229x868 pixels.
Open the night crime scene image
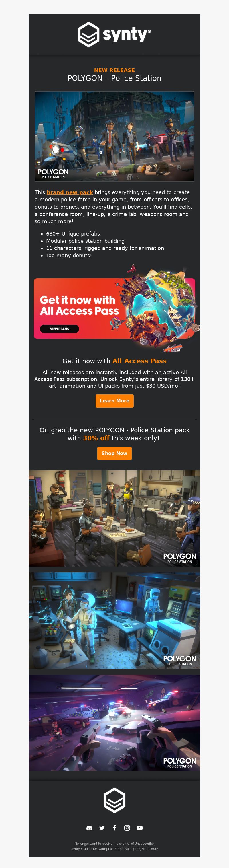[x=114, y=723]
